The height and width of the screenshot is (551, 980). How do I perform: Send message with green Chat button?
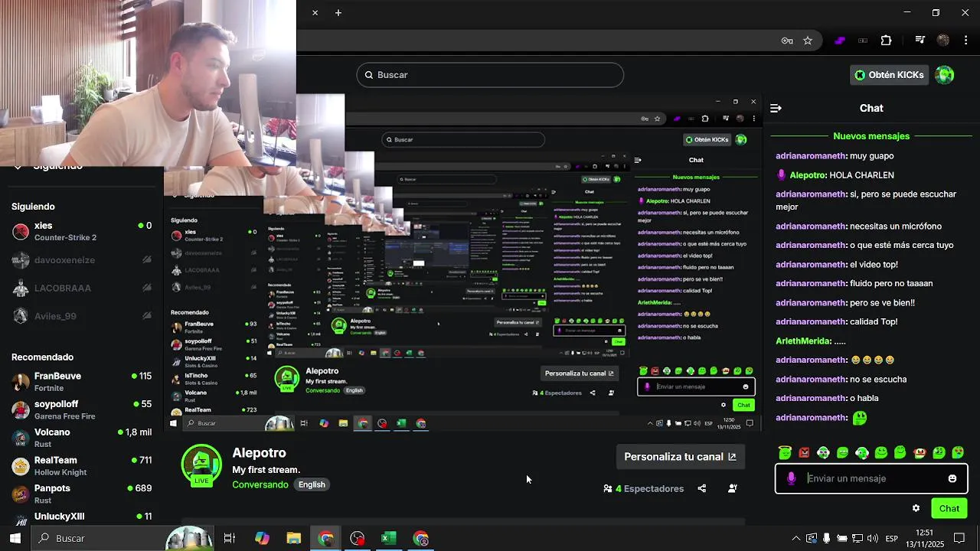949,508
